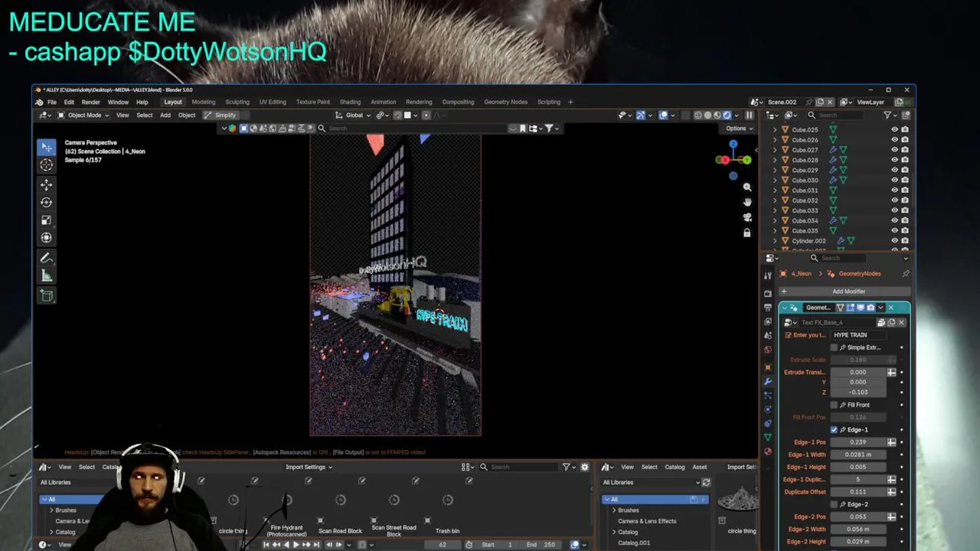The width and height of the screenshot is (980, 551).
Task: Click the Edge-2 Height value field
Action: click(x=857, y=542)
